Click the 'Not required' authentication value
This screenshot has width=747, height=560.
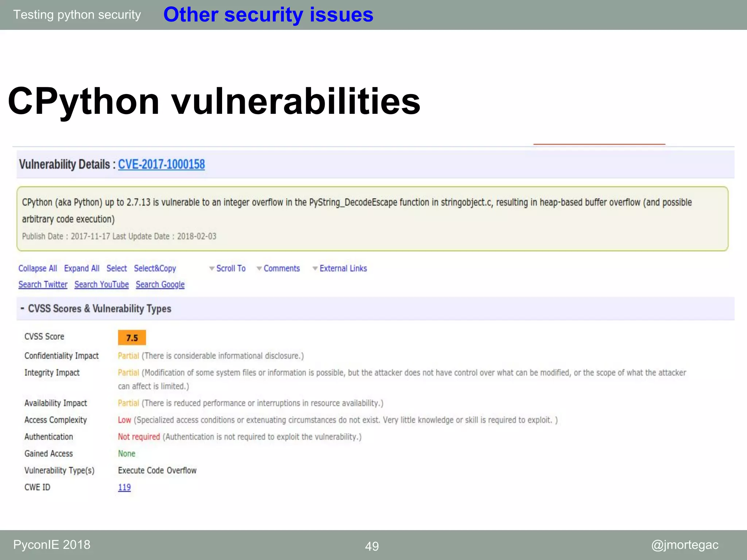(x=139, y=437)
